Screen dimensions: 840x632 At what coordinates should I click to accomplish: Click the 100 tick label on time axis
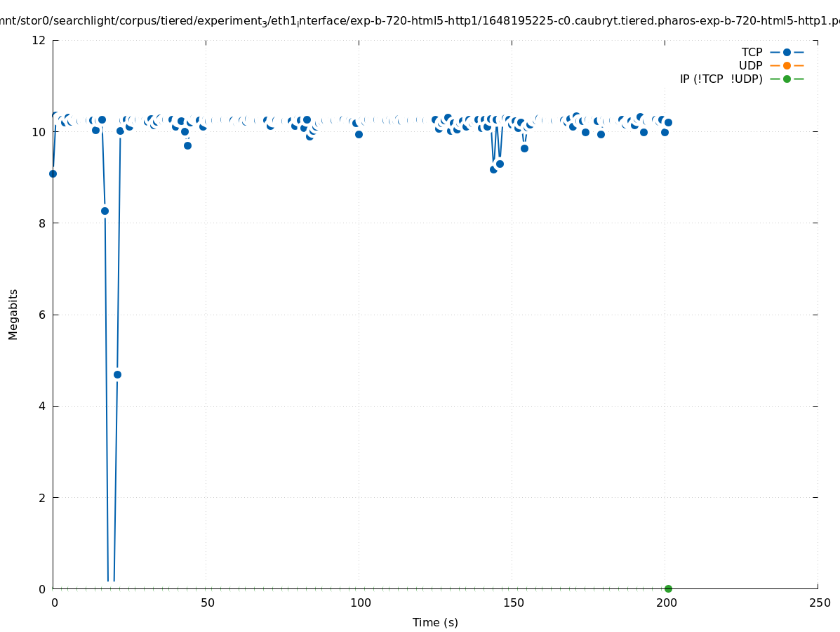[x=359, y=603]
